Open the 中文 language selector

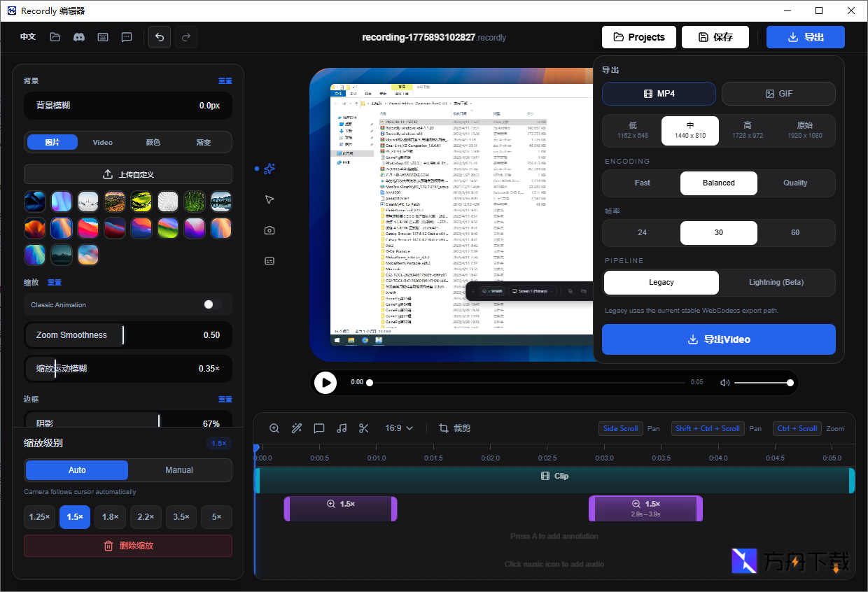[x=28, y=37]
